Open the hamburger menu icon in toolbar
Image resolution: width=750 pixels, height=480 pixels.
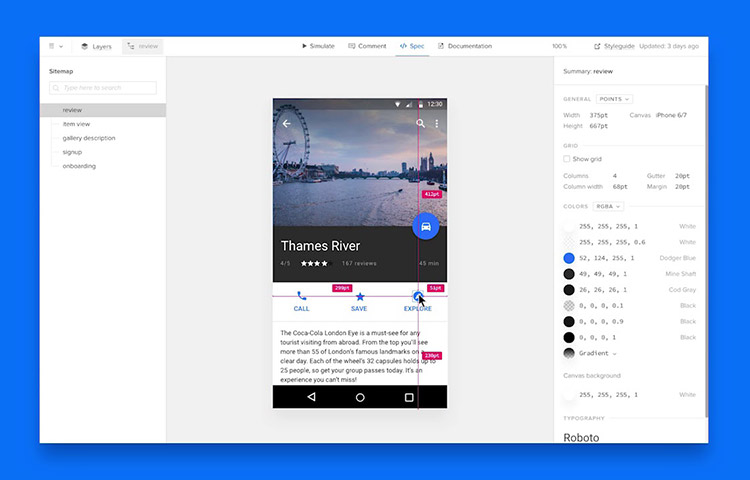[x=52, y=46]
